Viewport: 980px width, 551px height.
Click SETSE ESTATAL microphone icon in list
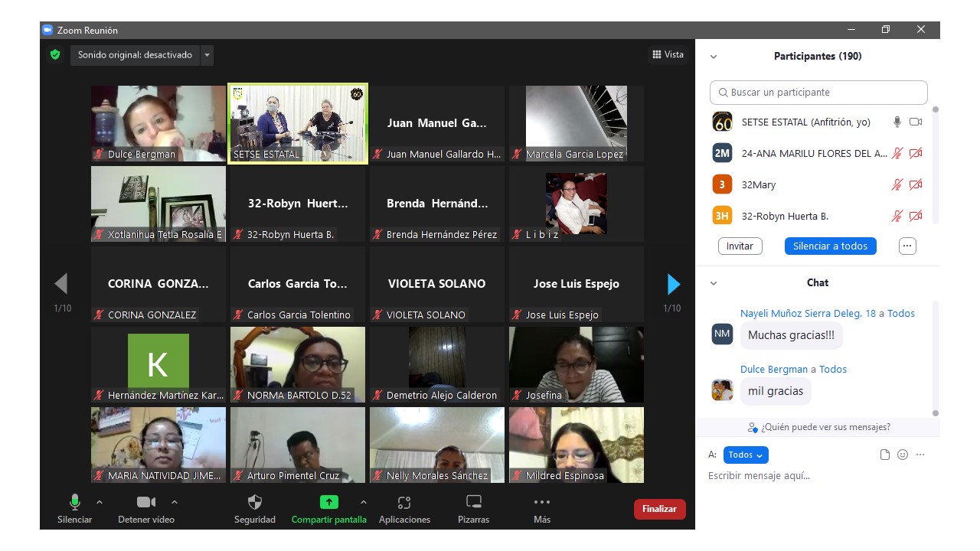click(x=897, y=122)
